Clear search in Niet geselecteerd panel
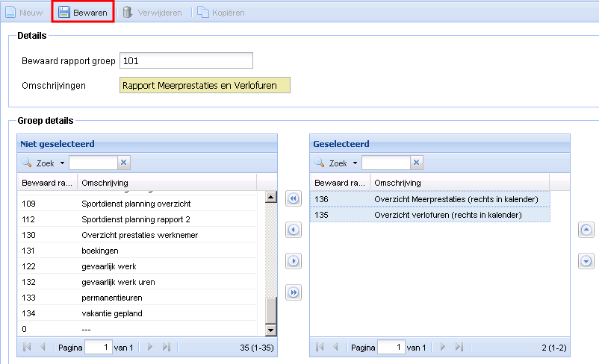This screenshot has width=599, height=364. (x=124, y=163)
